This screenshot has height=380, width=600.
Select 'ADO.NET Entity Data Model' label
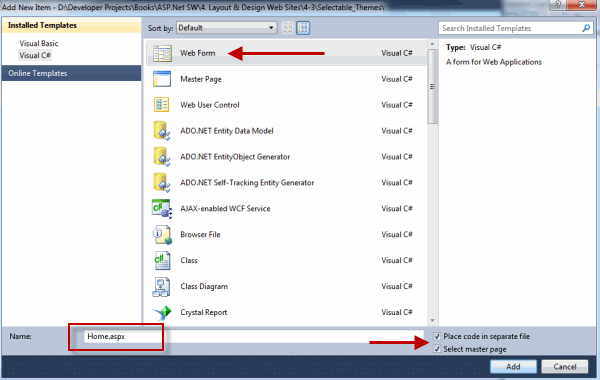click(x=227, y=131)
